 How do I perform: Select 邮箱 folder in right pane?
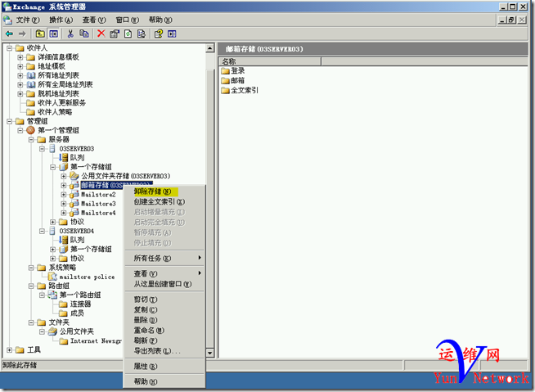233,80
